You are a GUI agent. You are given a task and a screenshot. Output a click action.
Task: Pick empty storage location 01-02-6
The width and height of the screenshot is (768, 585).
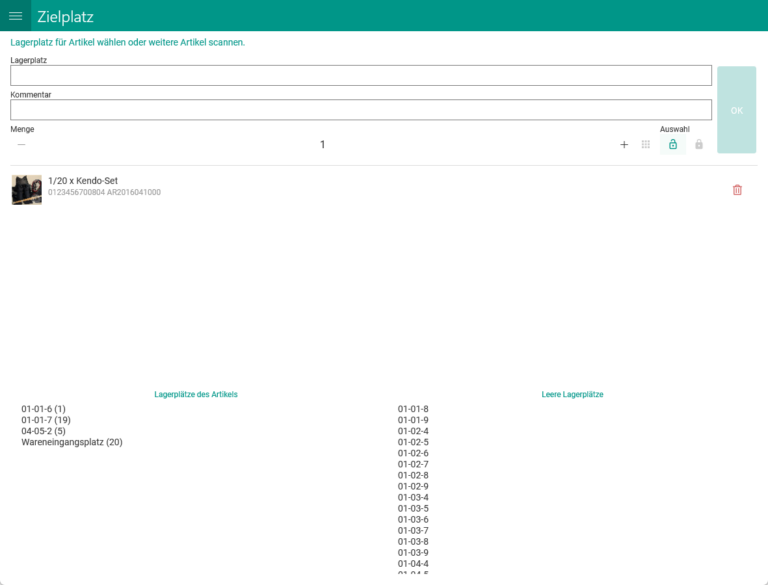pyautogui.click(x=413, y=453)
